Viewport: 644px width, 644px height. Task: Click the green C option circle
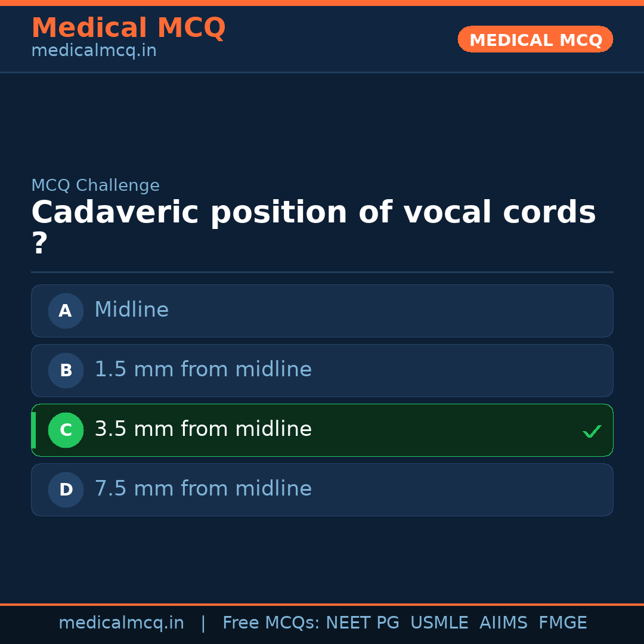(66, 430)
